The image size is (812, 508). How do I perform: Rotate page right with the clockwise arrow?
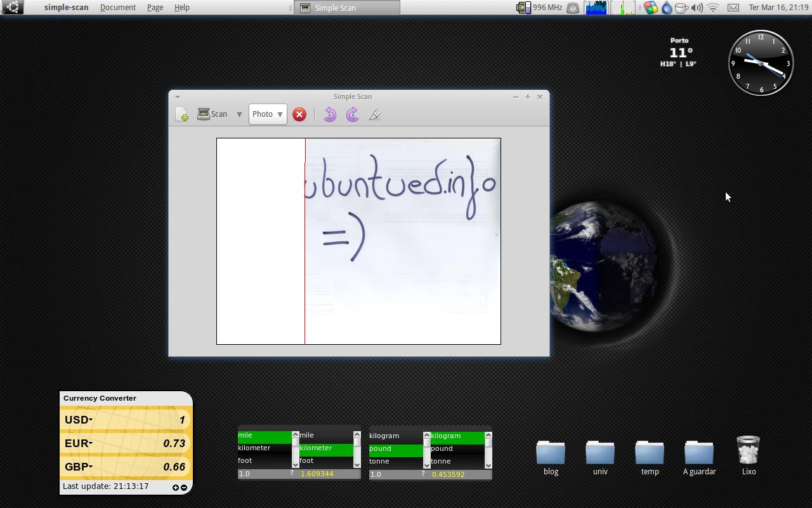(x=353, y=114)
